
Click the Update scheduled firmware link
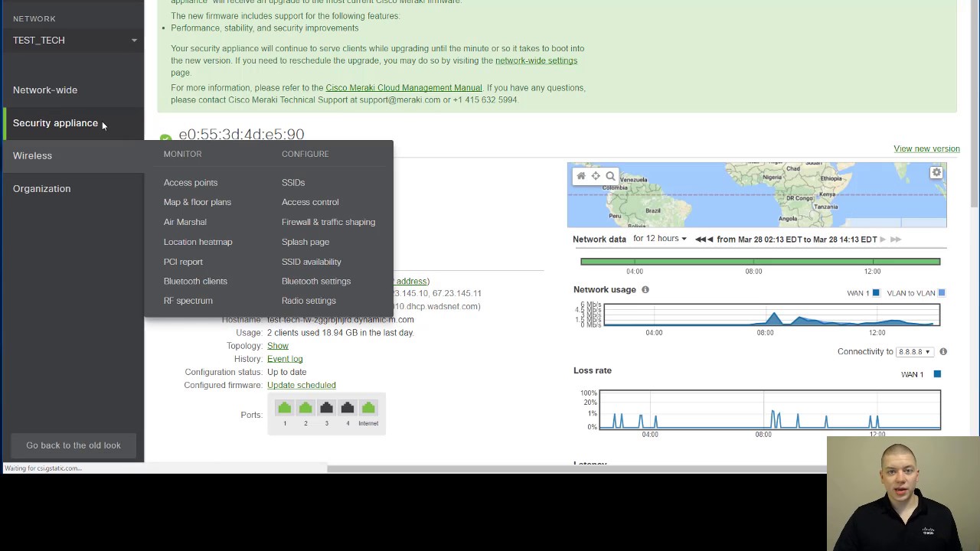(302, 385)
